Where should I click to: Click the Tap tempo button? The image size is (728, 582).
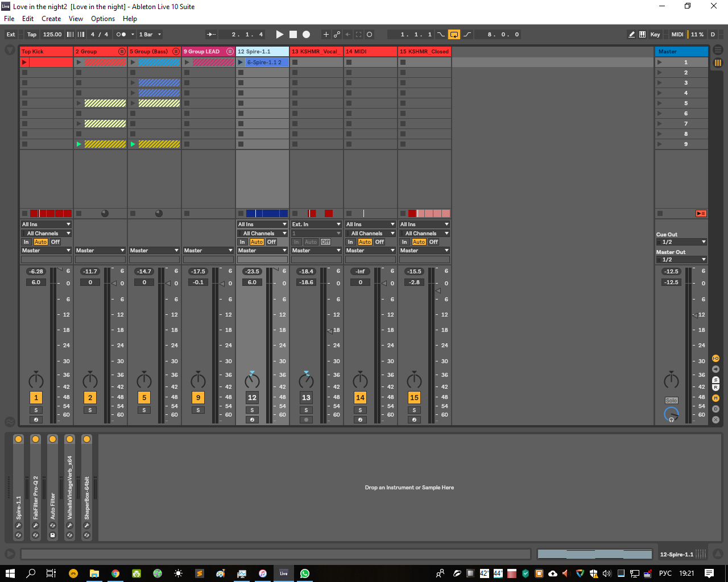pos(32,34)
